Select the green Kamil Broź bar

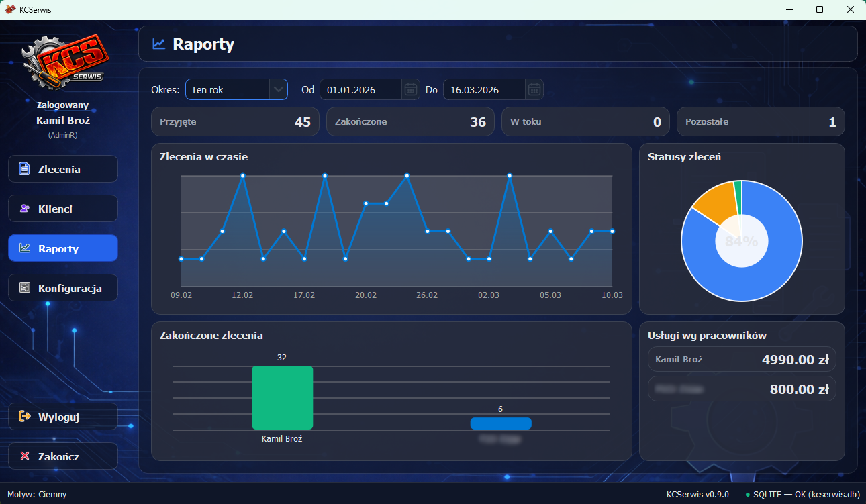pos(282,397)
